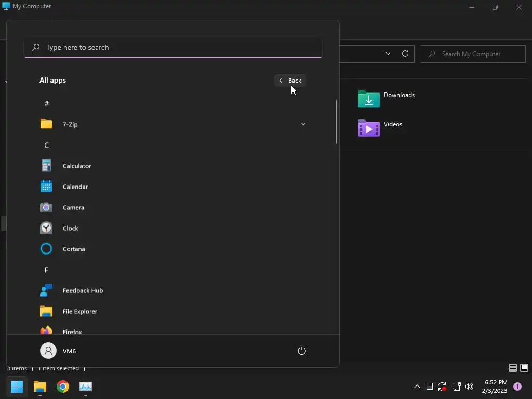
Task: Open the 7-Zip folder icon
Action: click(46, 124)
